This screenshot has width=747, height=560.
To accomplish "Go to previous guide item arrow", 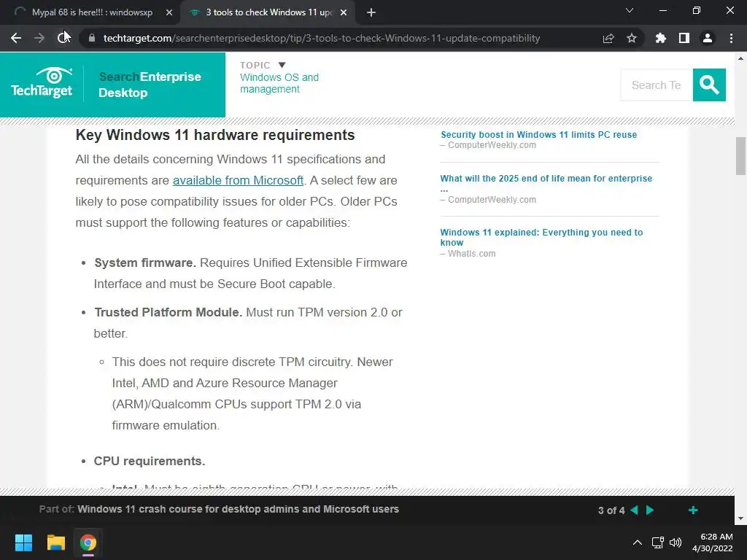I will coord(634,510).
